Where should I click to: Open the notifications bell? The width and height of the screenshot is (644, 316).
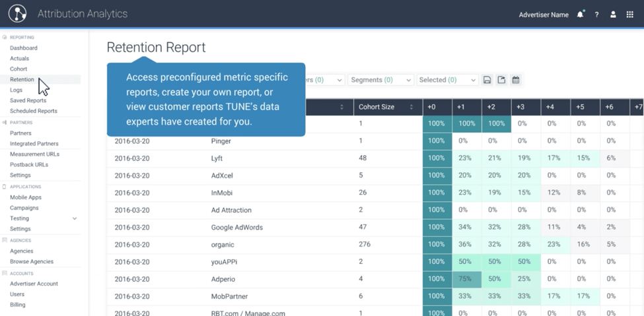580,15
